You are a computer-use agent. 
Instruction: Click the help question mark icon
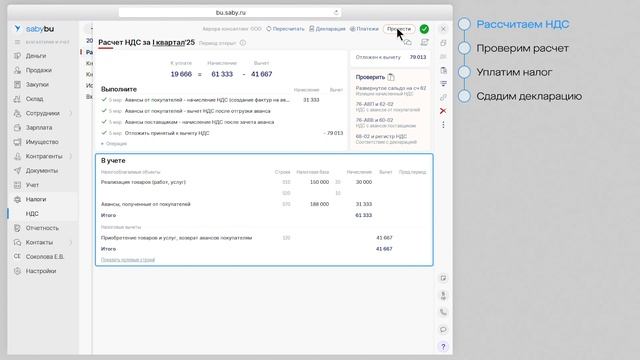pyautogui.click(x=443, y=347)
